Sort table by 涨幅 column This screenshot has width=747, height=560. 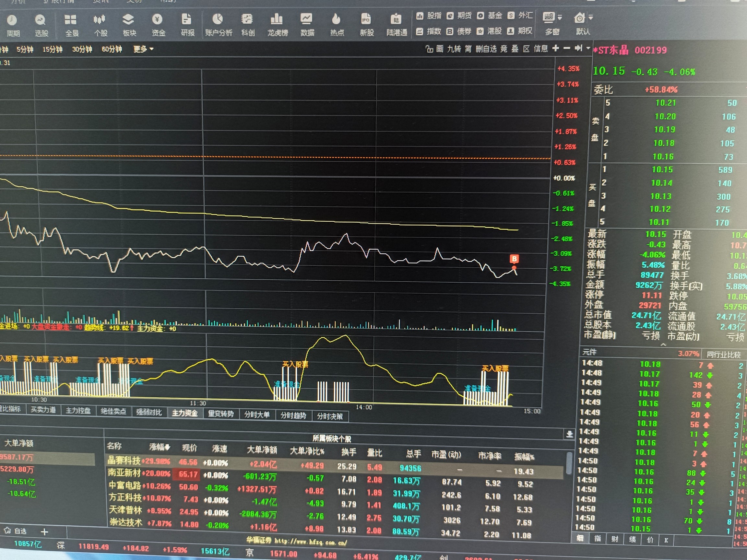tap(160, 447)
